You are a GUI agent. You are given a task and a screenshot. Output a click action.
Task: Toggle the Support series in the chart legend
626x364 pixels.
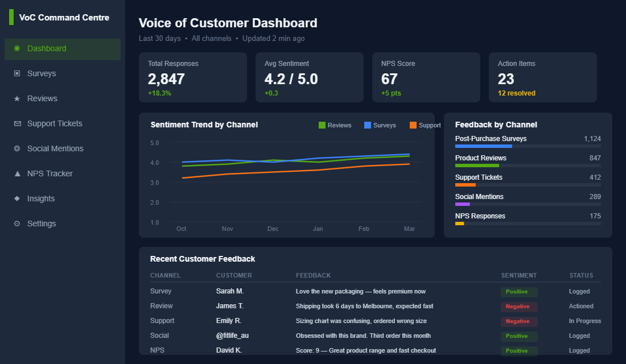pos(425,125)
